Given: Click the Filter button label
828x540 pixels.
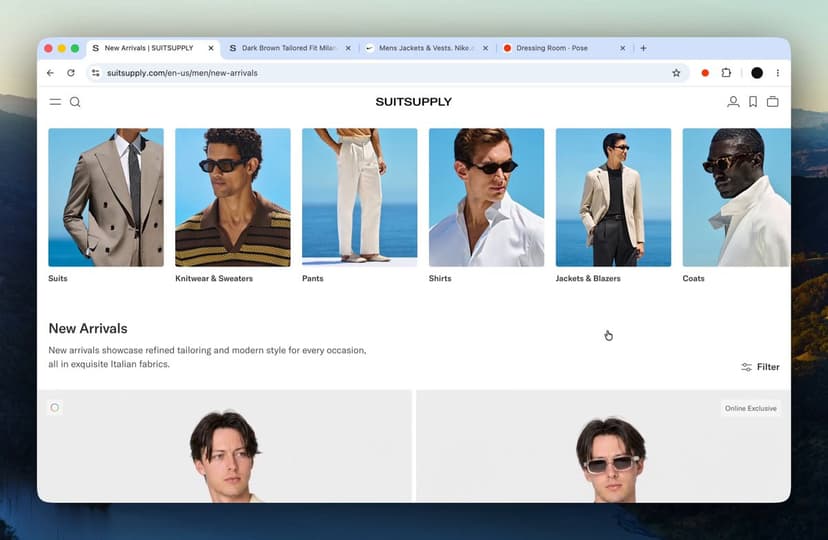Looking at the screenshot, I should tap(768, 367).
